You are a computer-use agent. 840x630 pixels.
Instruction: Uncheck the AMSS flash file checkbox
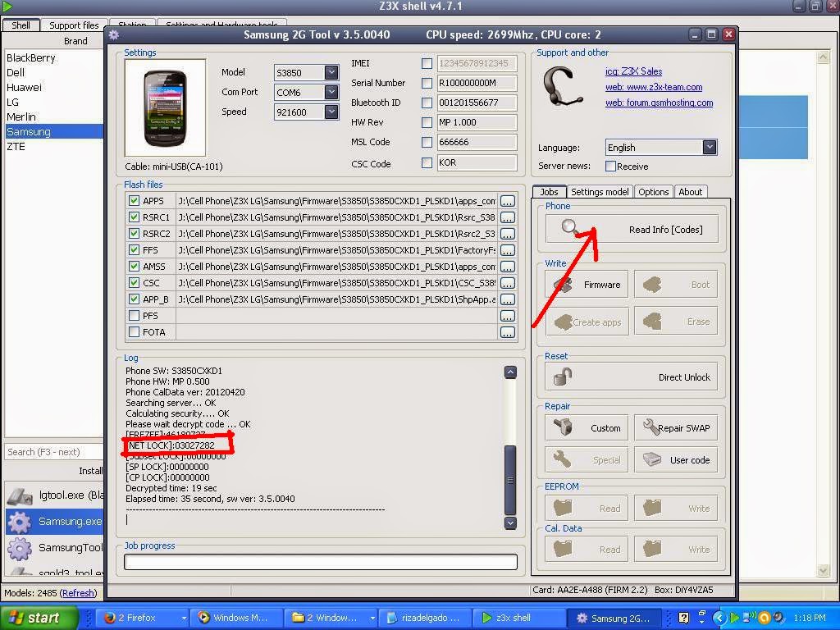[134, 267]
